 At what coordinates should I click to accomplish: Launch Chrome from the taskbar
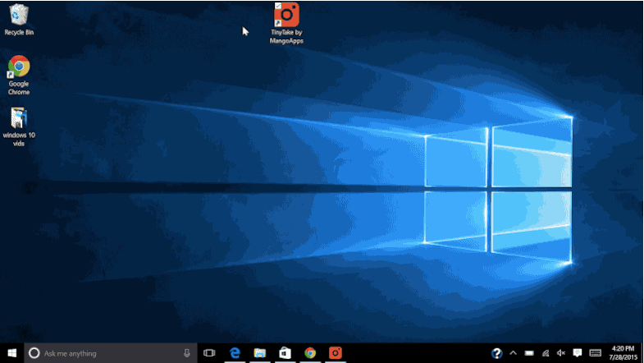(310, 353)
